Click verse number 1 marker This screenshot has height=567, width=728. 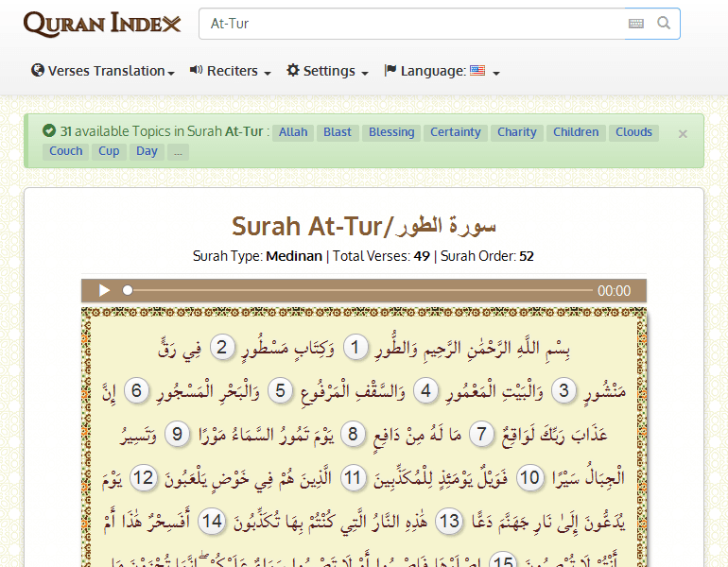point(355,349)
